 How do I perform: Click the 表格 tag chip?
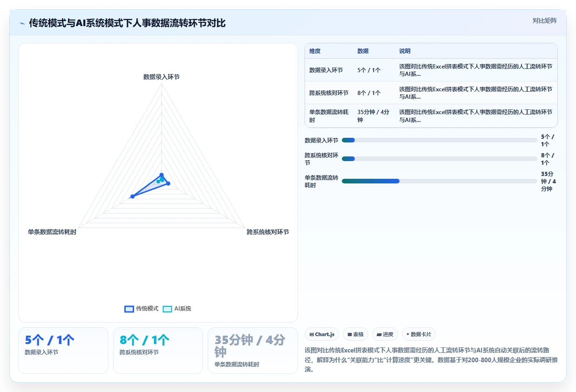click(x=355, y=334)
